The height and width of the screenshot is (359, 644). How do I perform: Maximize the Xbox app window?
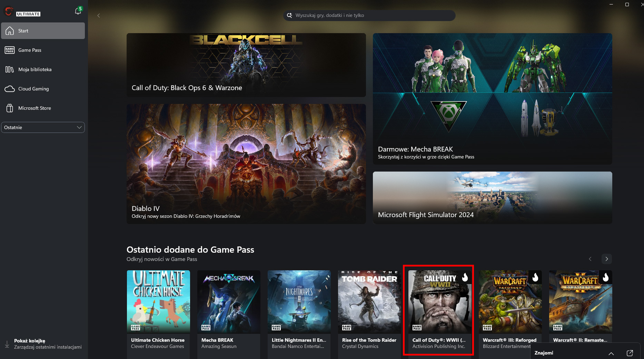tap(627, 4)
